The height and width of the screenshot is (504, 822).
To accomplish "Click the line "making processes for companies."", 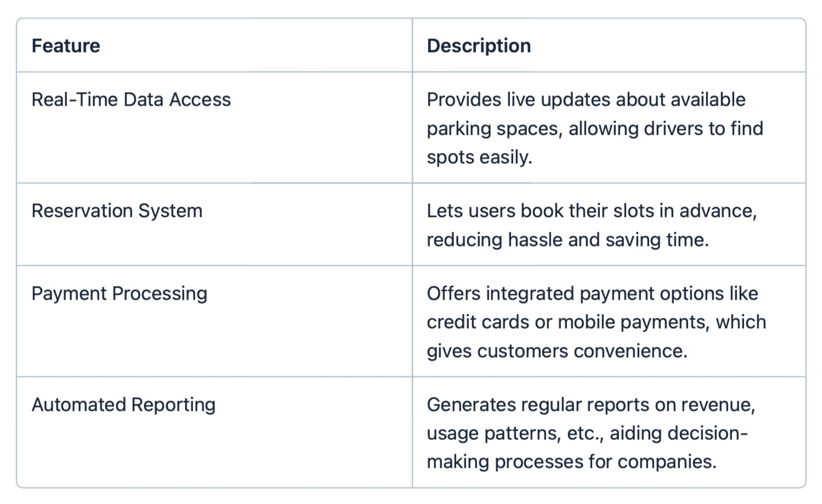I will click(x=571, y=462).
